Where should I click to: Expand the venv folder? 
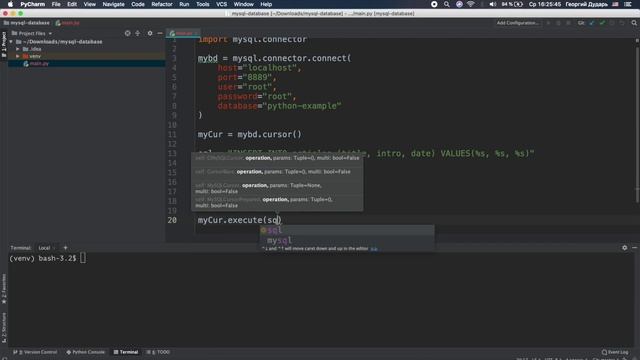tap(18, 56)
